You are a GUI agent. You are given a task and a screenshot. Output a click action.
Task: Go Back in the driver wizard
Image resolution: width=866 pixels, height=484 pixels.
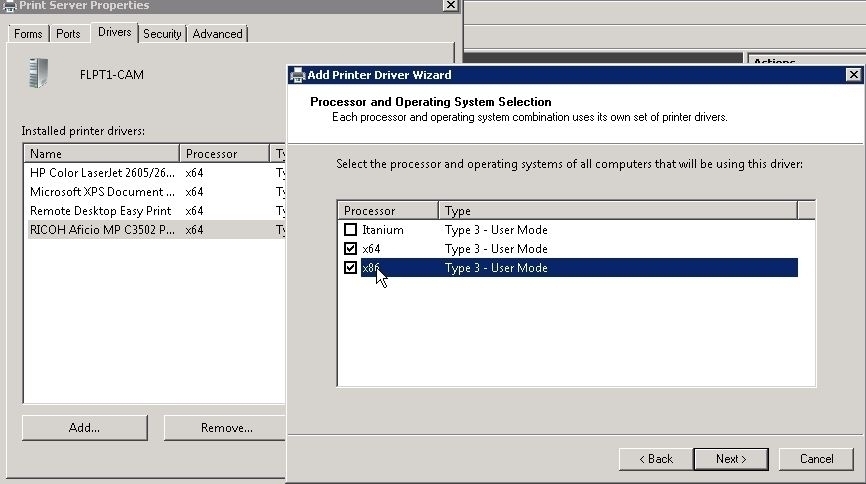pos(654,459)
